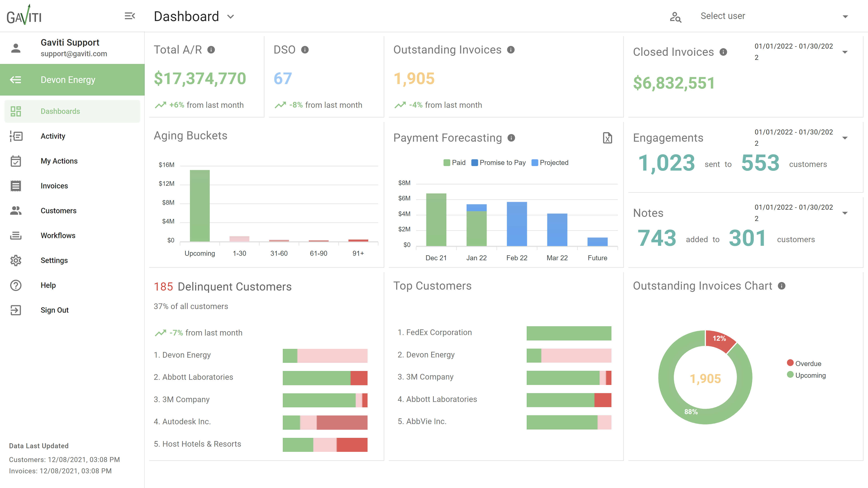The image size is (868, 488).
Task: Toggle the Overdue legend entry in the donut chart
Action: tap(804, 363)
